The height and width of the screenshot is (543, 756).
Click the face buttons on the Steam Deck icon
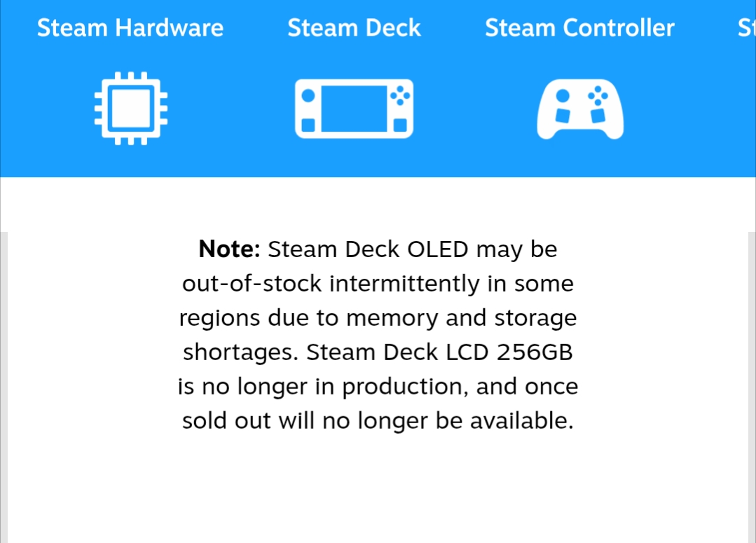click(400, 95)
